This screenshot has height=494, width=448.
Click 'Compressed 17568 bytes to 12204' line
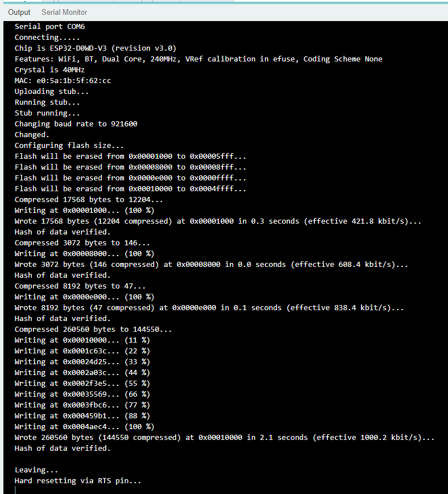89,199
